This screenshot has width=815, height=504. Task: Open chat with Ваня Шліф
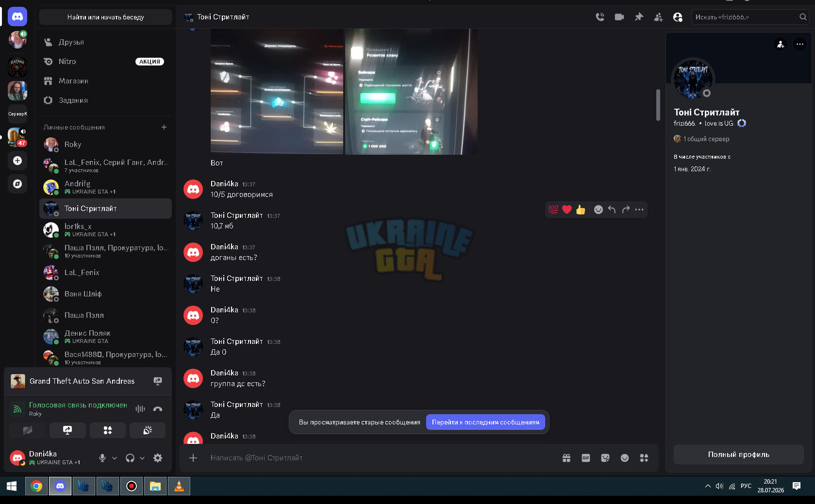(x=105, y=294)
